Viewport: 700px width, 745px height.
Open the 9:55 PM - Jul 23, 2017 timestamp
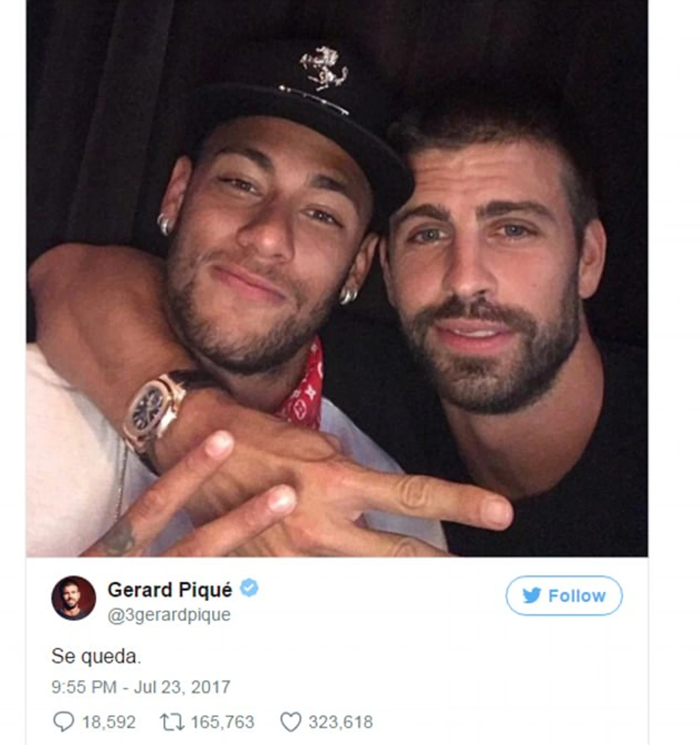click(141, 687)
